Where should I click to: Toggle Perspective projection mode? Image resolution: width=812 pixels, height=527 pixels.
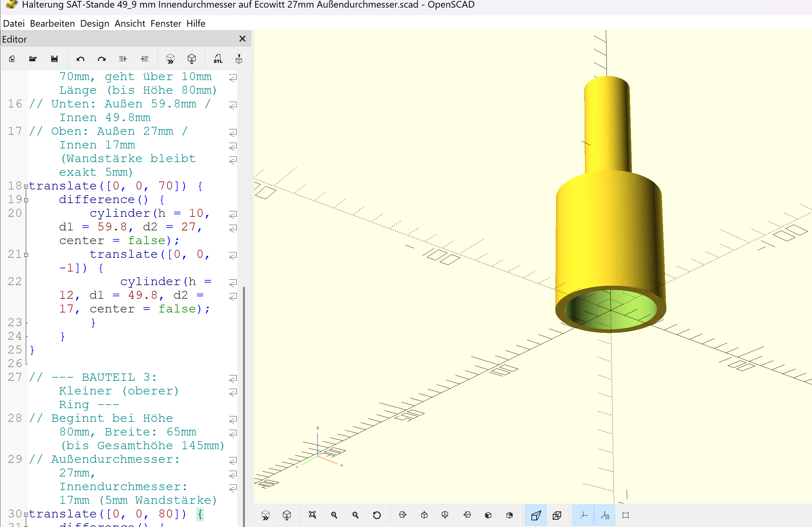[x=536, y=515]
